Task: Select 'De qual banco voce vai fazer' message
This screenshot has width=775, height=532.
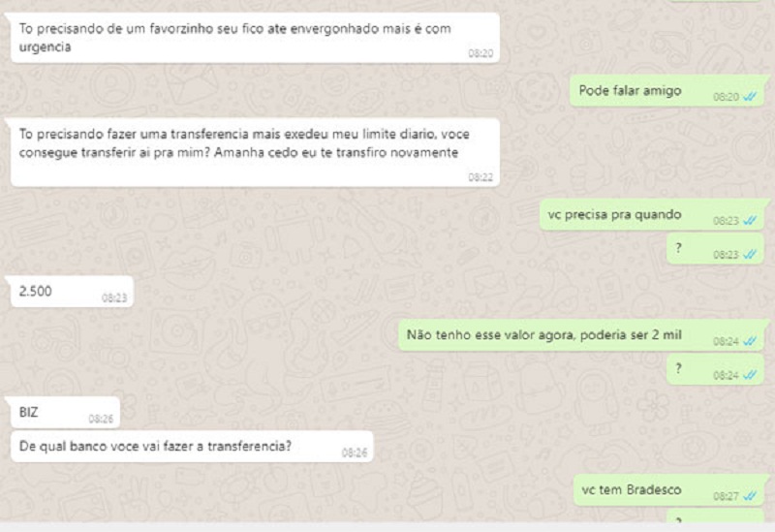Action: [x=192, y=447]
